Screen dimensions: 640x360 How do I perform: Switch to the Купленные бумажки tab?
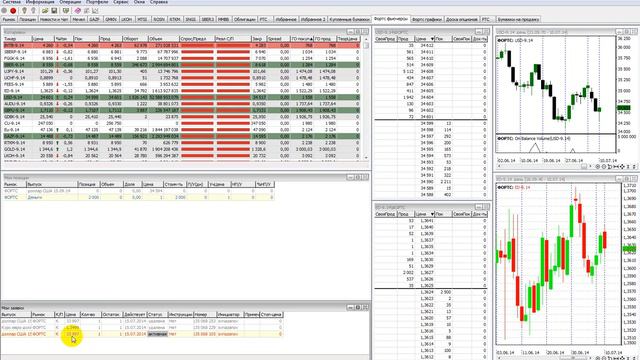click(x=349, y=19)
